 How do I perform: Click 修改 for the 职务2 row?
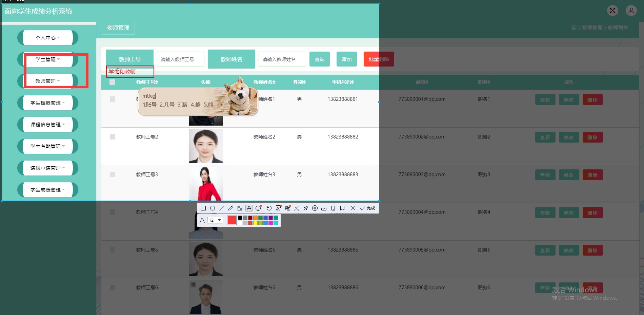pyautogui.click(x=569, y=137)
